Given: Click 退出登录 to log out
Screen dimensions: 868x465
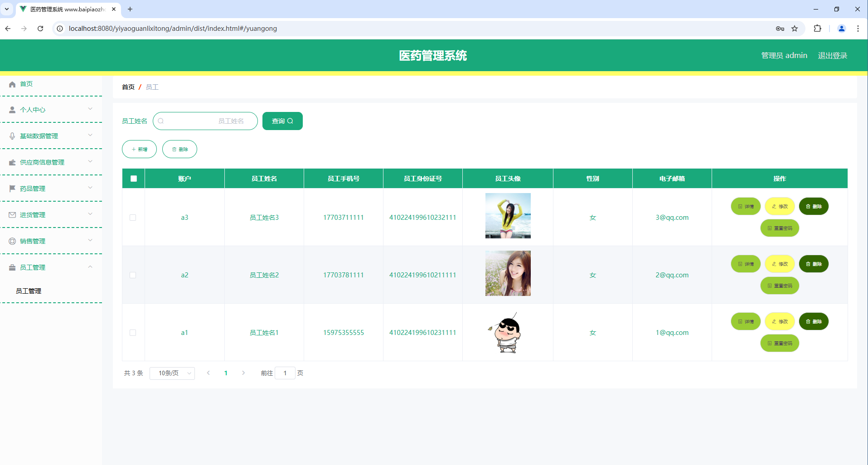Looking at the screenshot, I should pos(832,55).
